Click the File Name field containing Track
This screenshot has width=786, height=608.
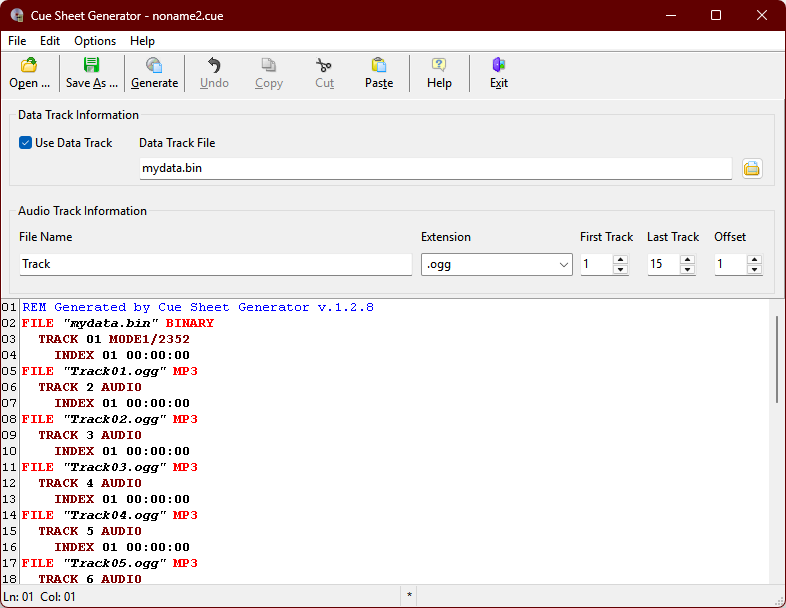[215, 265]
